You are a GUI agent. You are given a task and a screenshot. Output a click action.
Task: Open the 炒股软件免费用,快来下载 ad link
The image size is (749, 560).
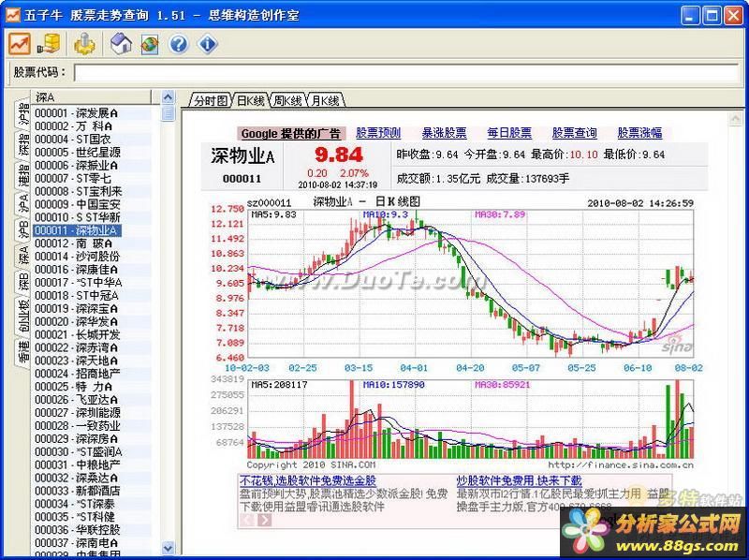(x=520, y=480)
